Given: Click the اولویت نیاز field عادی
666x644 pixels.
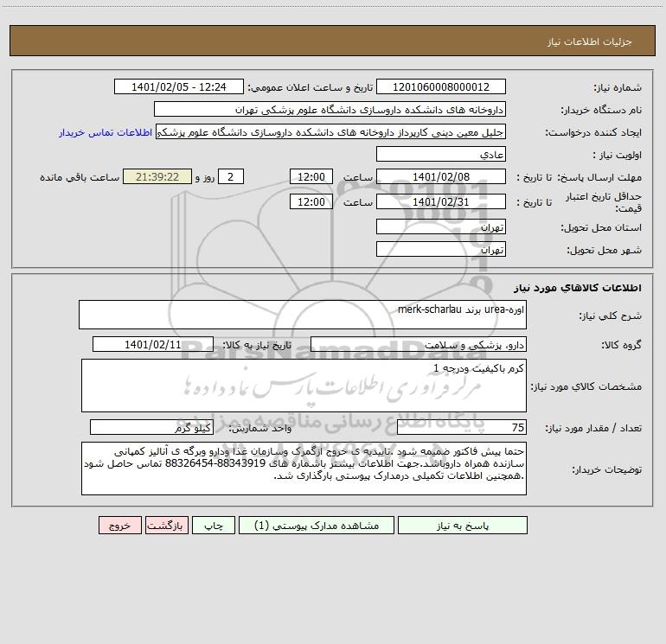Looking at the screenshot, I should pos(441,154).
